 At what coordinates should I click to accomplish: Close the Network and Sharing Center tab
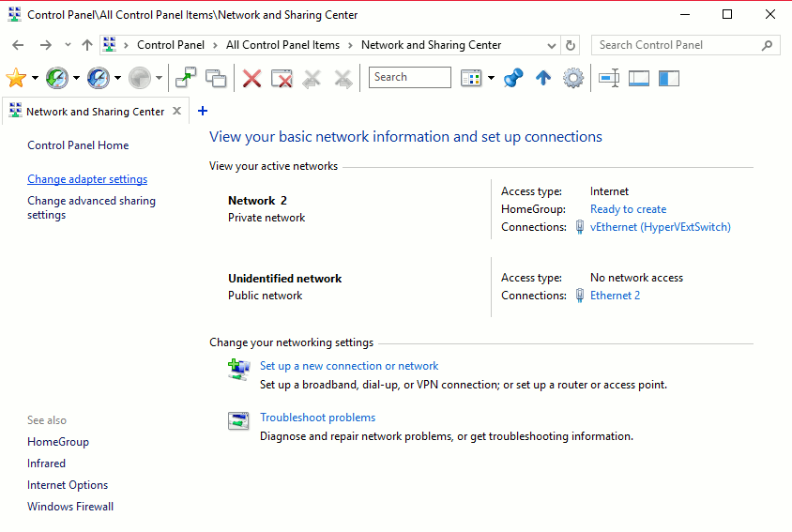coord(175,111)
